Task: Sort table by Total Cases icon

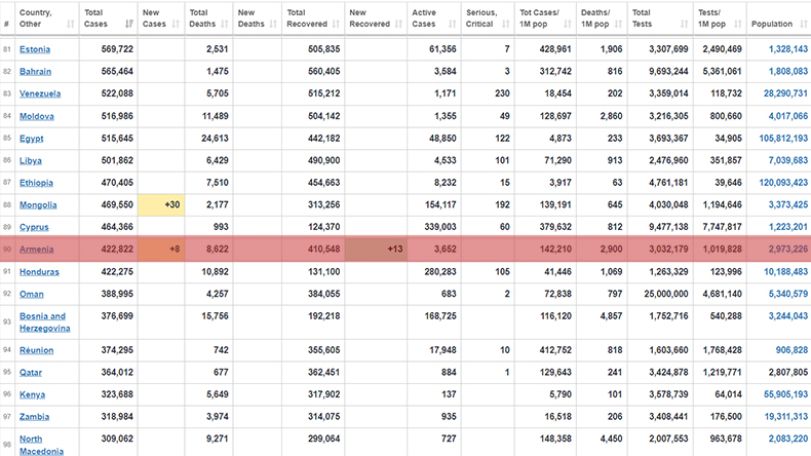Action: click(129, 24)
